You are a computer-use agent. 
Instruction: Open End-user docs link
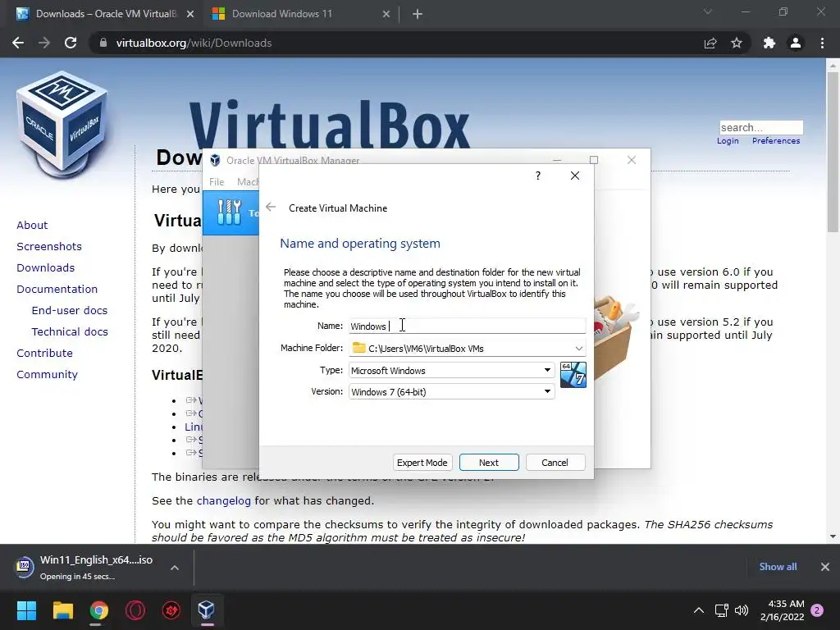click(70, 311)
